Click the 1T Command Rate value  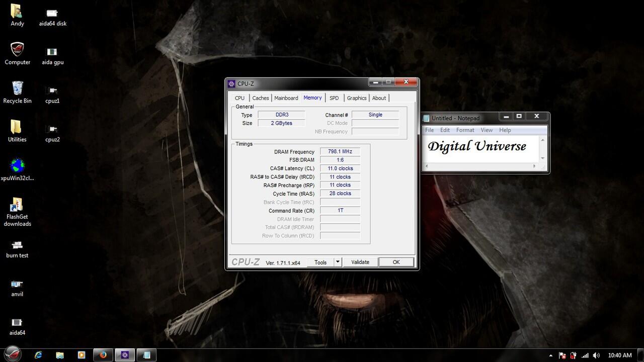click(x=340, y=210)
